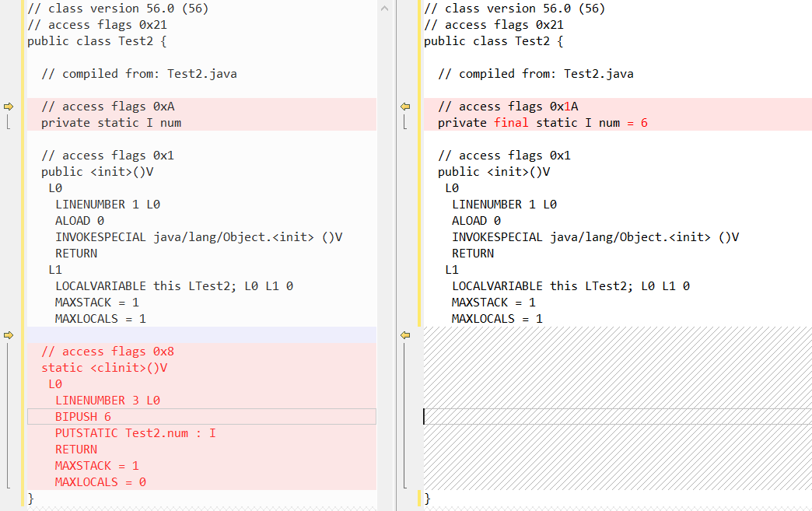This screenshot has width=812, height=511.
Task: Click the '// access flags 0xA' line
Action: tap(107, 106)
